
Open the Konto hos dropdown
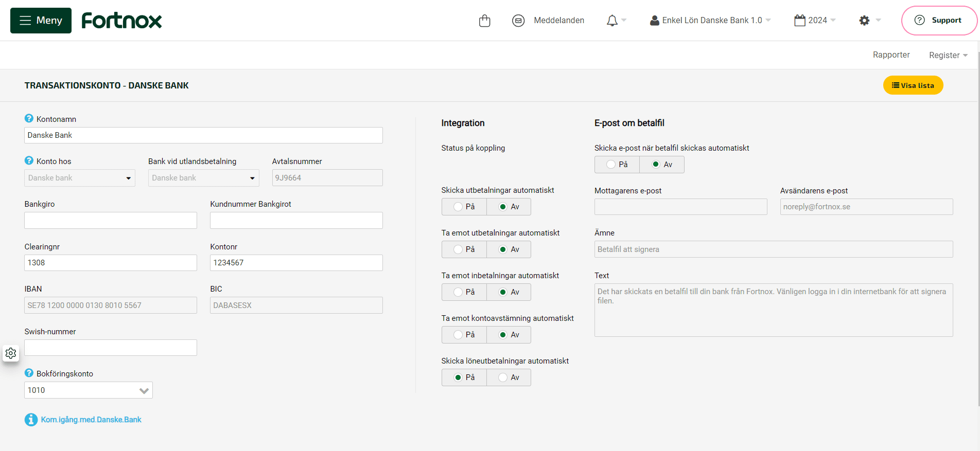click(x=80, y=178)
